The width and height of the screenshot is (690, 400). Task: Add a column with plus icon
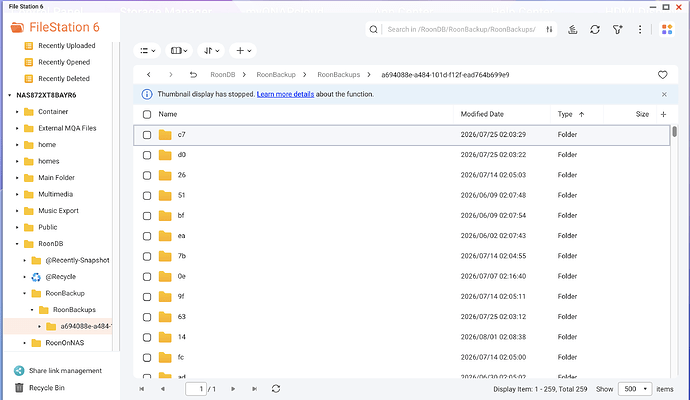663,114
